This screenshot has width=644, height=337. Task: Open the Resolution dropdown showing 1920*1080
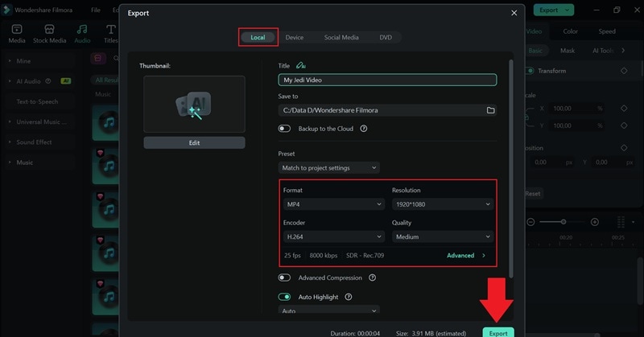443,204
